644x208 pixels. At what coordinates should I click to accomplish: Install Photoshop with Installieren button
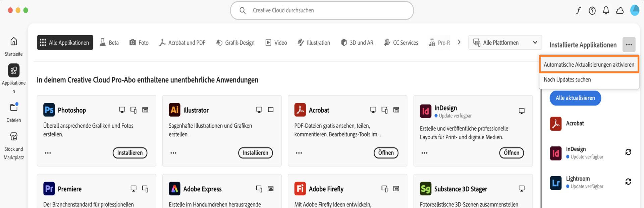coord(130,153)
